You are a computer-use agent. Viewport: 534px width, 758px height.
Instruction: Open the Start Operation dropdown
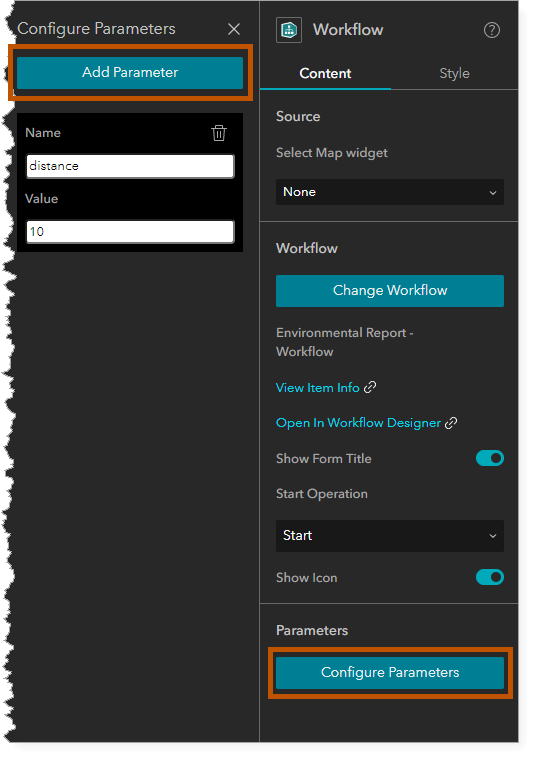coord(390,536)
